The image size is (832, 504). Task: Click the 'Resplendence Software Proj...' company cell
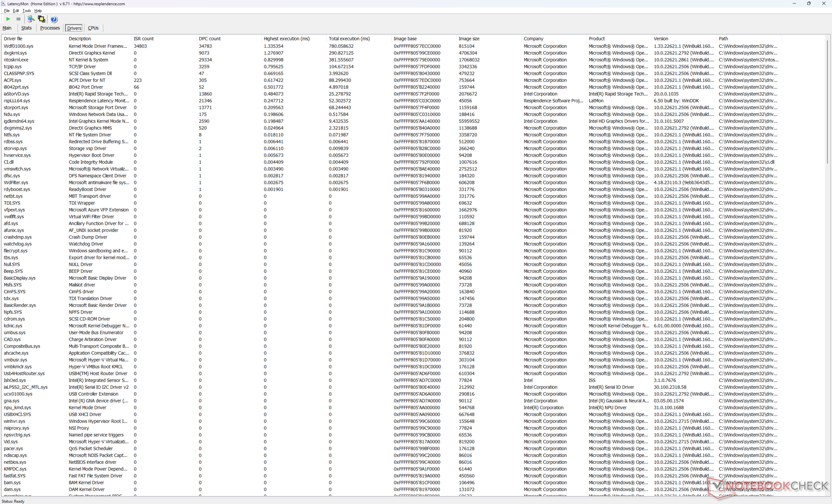pos(553,100)
